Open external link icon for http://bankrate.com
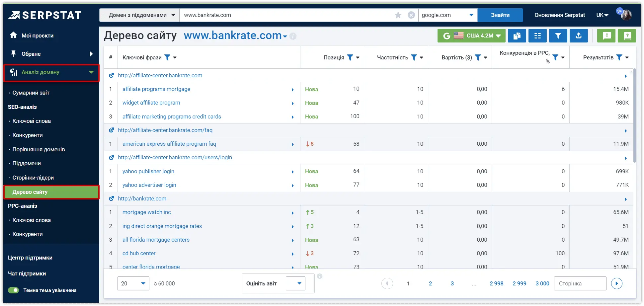The height and width of the screenshot is (306, 644). tap(112, 198)
